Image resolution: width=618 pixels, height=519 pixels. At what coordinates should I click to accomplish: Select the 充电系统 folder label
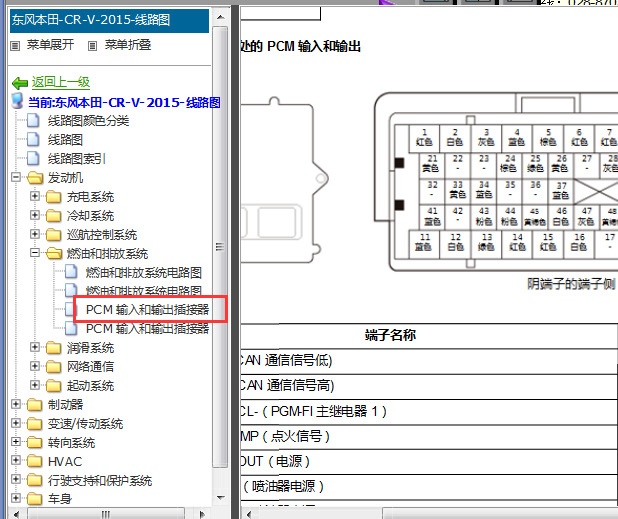[x=90, y=196]
